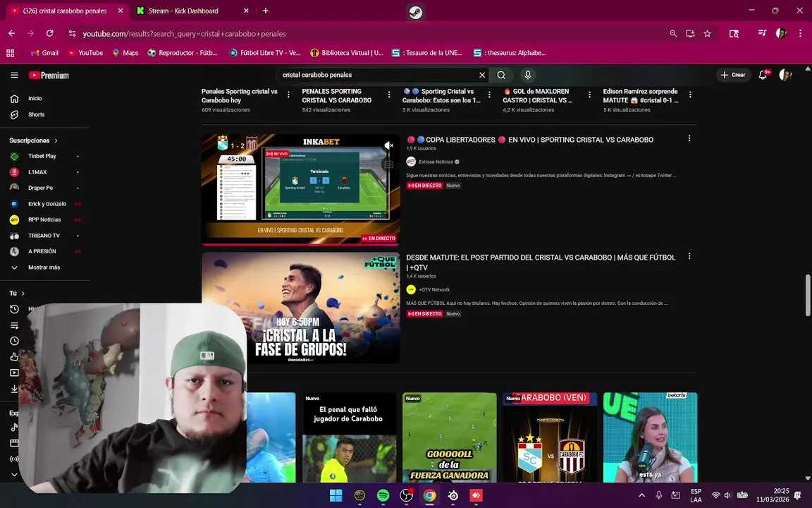Show hidden system tray icons chevron
Viewport: 812px width, 508px height.
pyautogui.click(x=641, y=495)
